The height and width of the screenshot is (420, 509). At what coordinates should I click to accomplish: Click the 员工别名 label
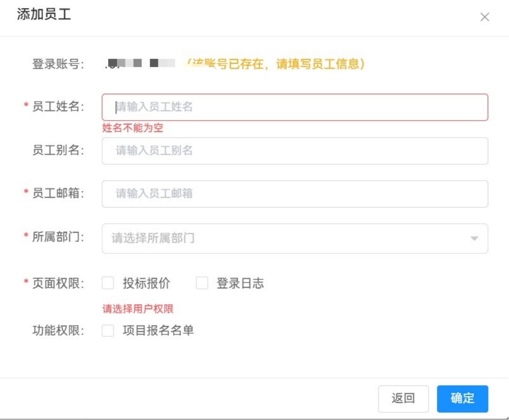[58, 150]
